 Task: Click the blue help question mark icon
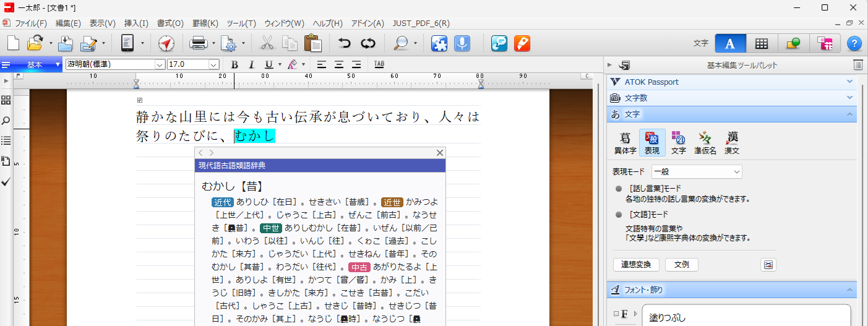click(x=854, y=43)
